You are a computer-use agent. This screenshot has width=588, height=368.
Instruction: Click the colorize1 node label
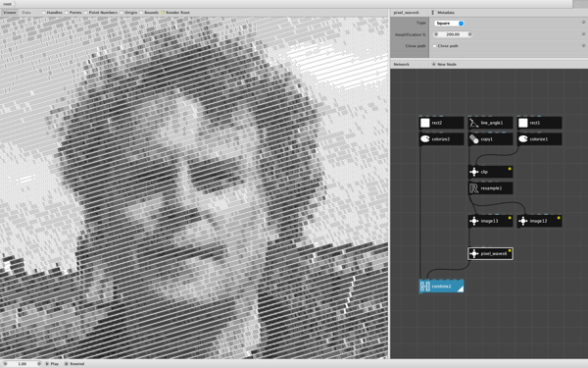[x=539, y=139]
